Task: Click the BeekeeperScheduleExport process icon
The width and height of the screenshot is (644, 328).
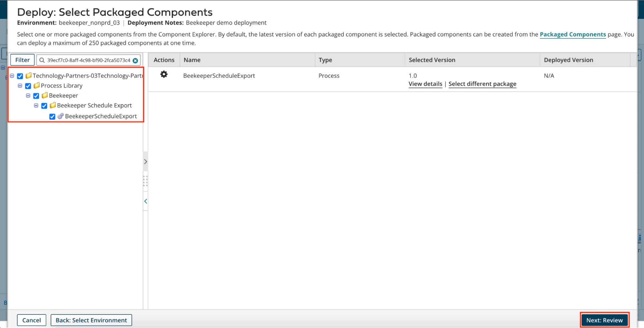Action: 61,116
